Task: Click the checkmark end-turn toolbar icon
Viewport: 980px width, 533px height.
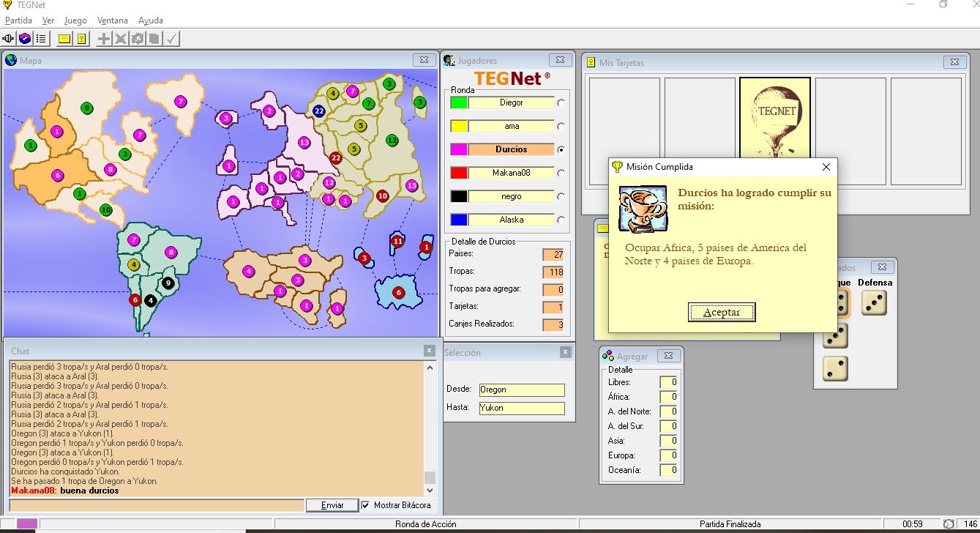Action: click(171, 39)
